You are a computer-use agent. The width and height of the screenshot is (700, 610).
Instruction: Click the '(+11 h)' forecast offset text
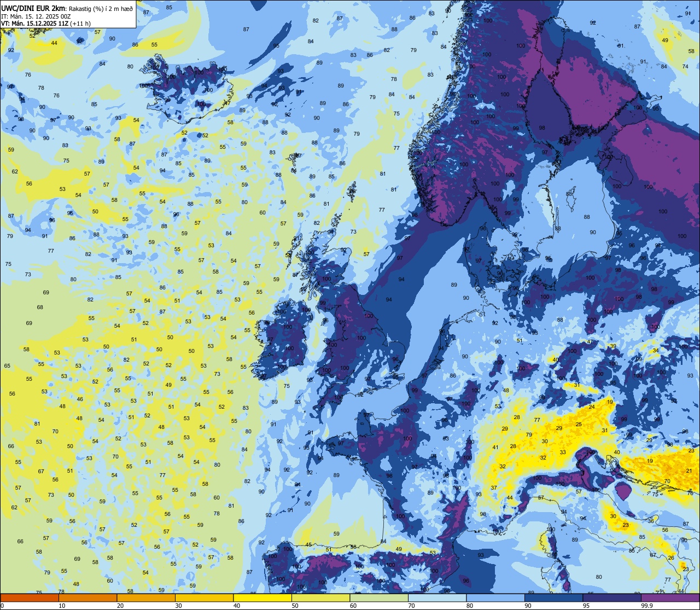(x=80, y=23)
